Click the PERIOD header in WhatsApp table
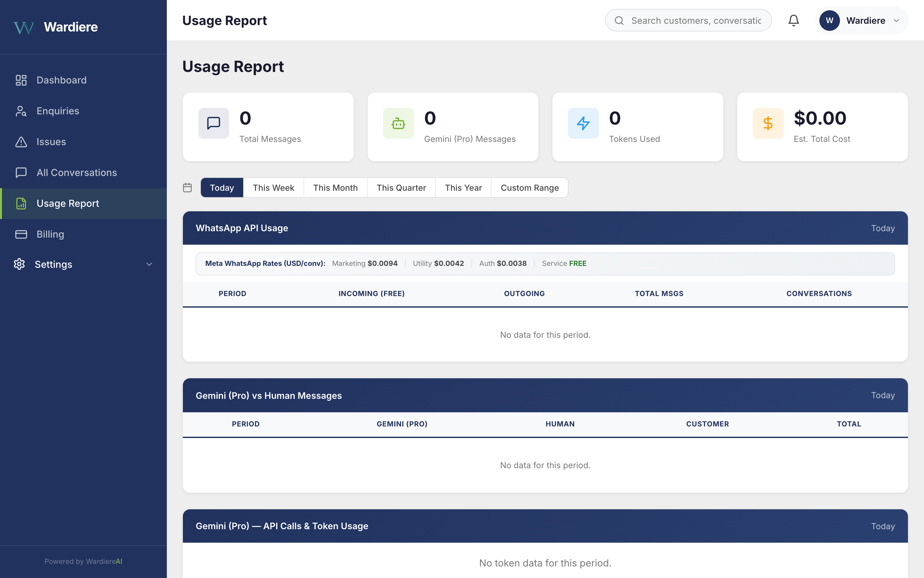 tap(232, 293)
